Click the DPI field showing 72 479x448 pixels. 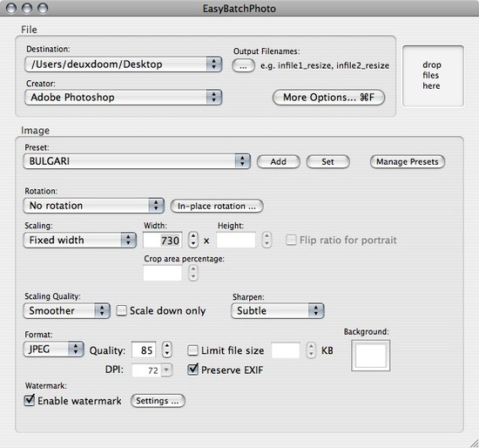point(146,370)
